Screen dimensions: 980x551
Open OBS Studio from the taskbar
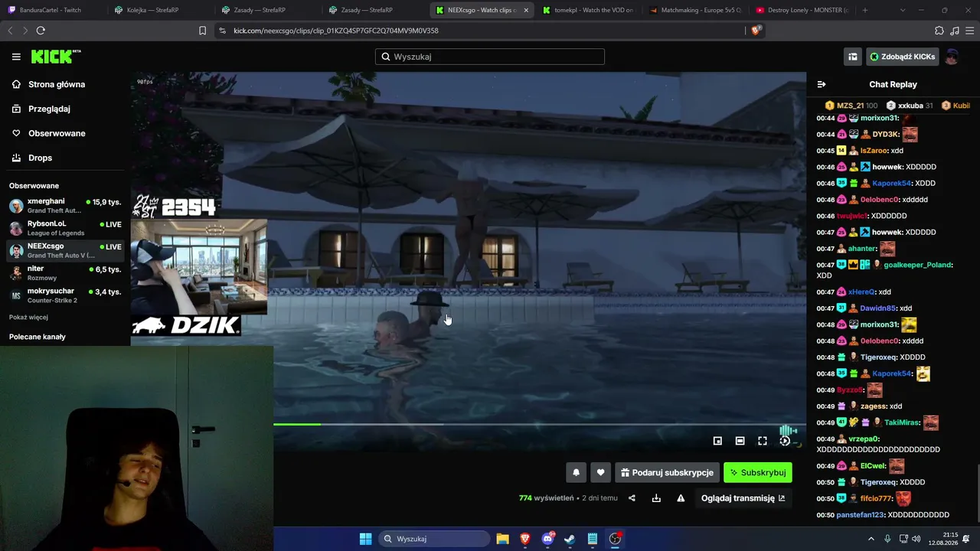click(x=615, y=539)
